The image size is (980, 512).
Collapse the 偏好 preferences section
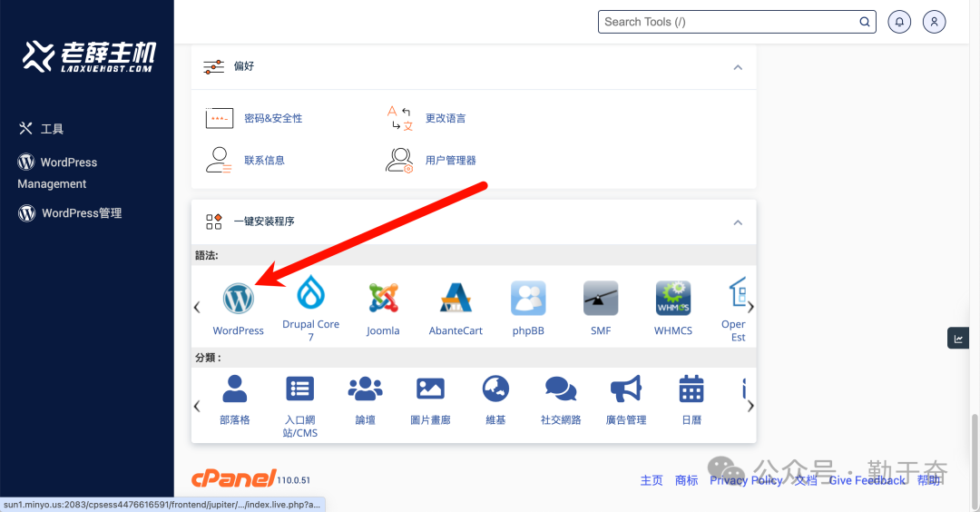(738, 67)
